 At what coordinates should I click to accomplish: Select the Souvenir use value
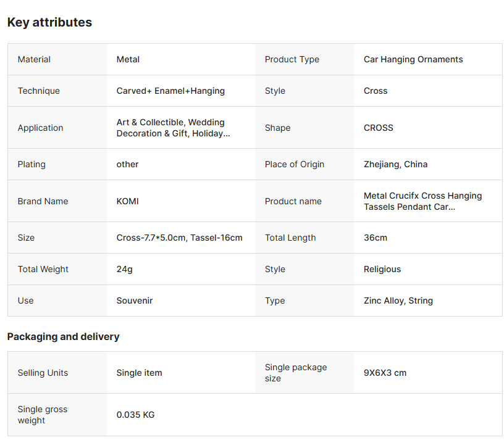pos(134,301)
